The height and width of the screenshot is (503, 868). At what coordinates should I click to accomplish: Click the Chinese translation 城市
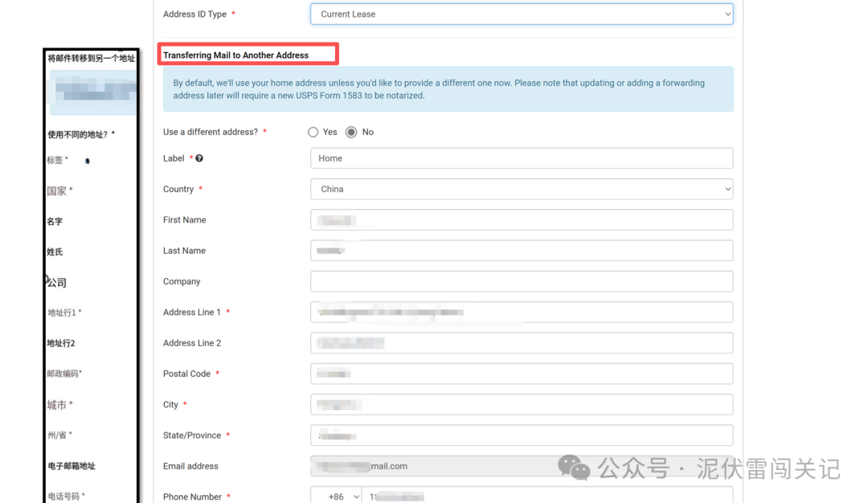pyautogui.click(x=56, y=405)
